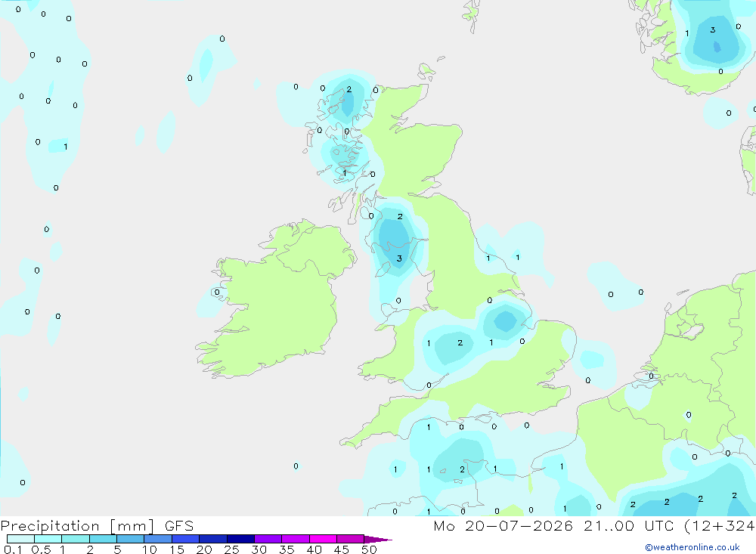Select the 2–5 mm legend color swatch
This screenshot has width=756, height=554.
[x=103, y=539]
